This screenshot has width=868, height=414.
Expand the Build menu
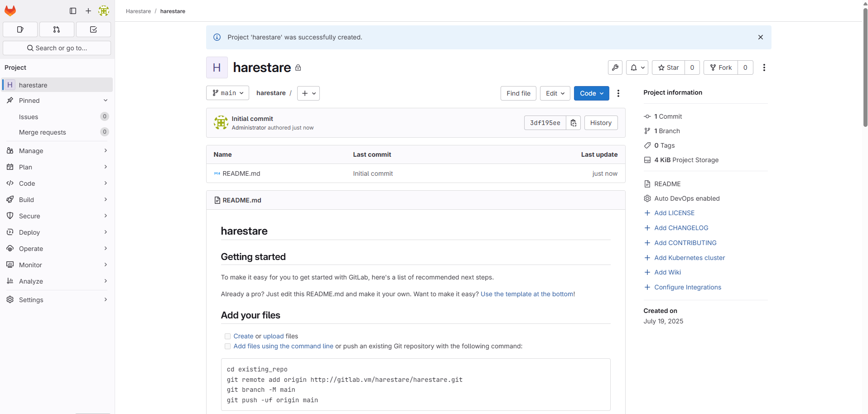coord(58,200)
